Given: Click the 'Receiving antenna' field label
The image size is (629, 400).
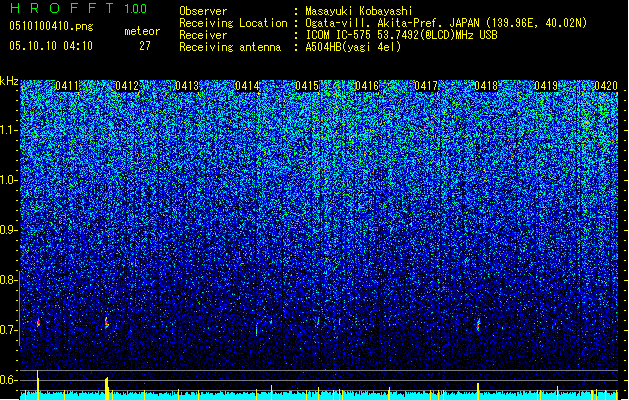Looking at the screenshot, I should (x=230, y=47).
